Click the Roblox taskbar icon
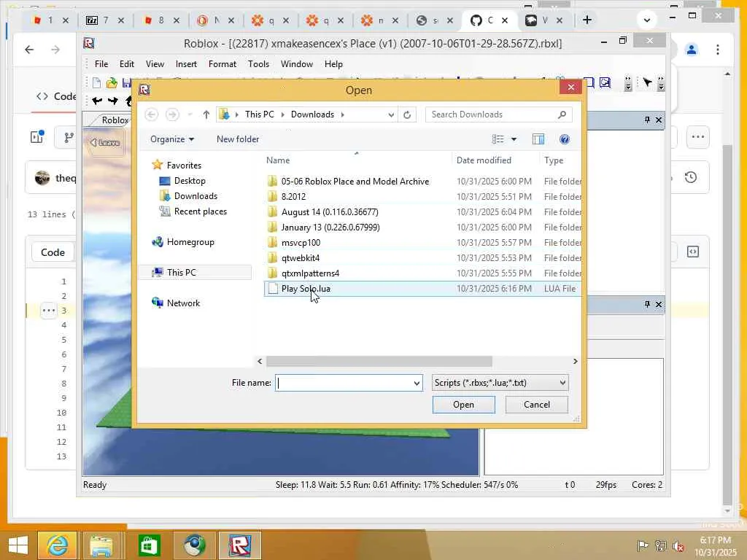 [x=239, y=545]
